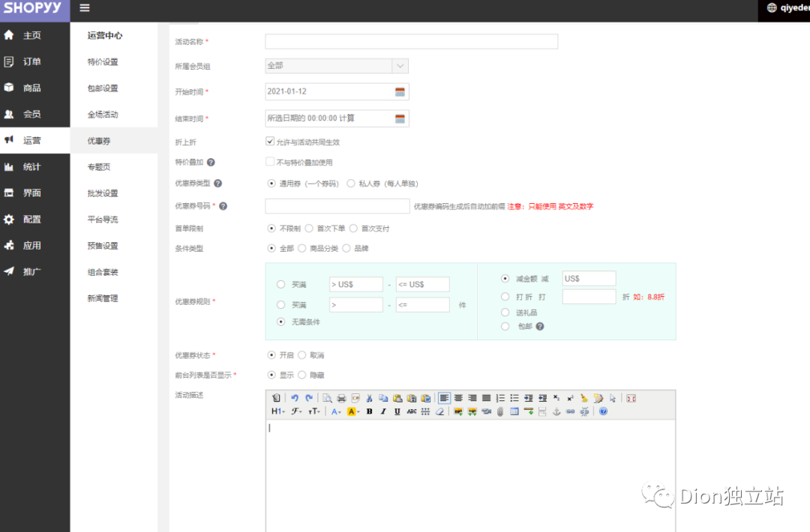Enable 不与特价叠加使用 checkbox

click(x=269, y=161)
